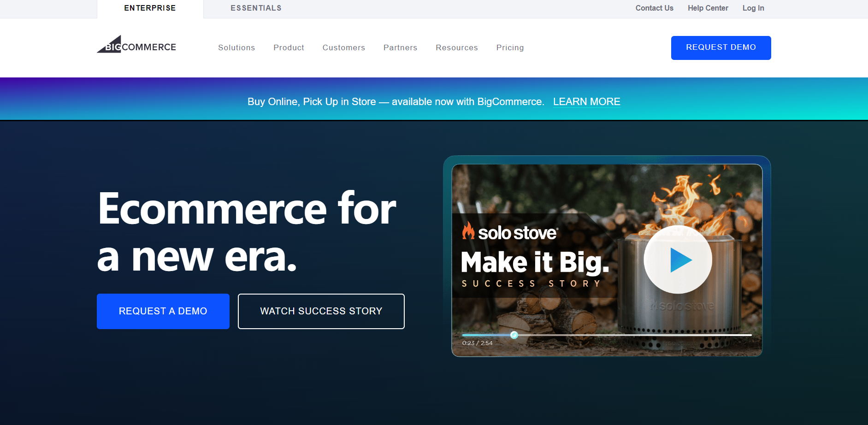Viewport: 868px width, 425px height.
Task: Open the Solutions menu
Action: [x=236, y=47]
